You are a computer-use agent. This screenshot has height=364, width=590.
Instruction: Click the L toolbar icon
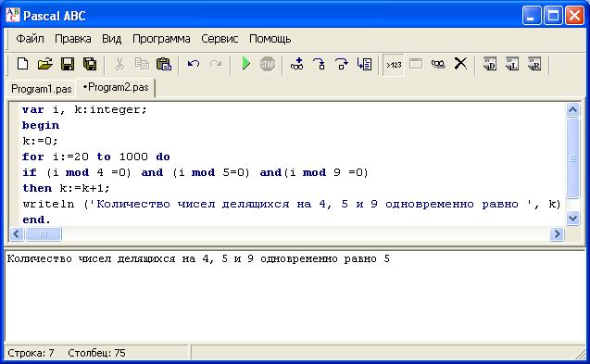coord(512,64)
